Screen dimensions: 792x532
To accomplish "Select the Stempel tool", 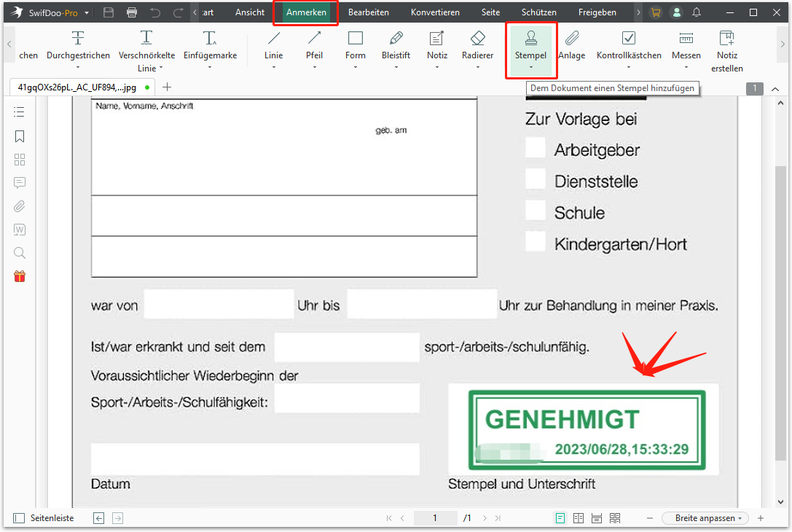I will click(x=530, y=46).
